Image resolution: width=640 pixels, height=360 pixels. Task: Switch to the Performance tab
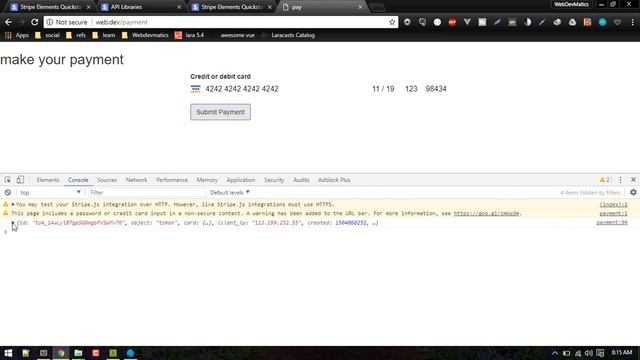(172, 180)
